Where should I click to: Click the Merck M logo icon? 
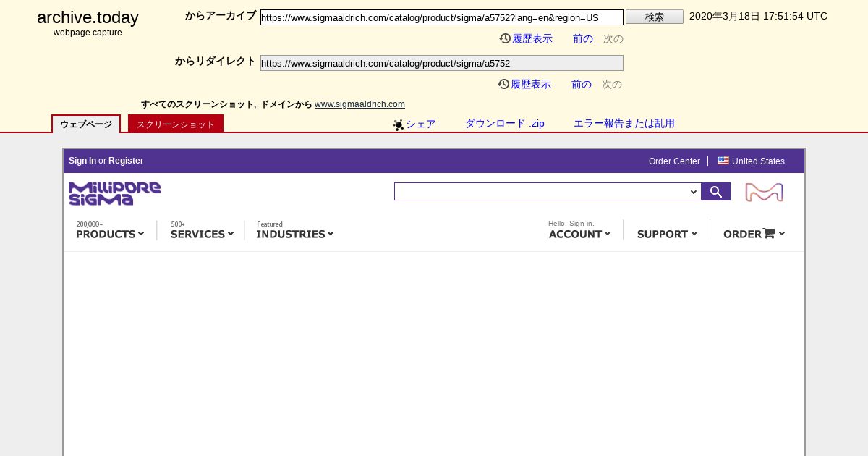[764, 192]
